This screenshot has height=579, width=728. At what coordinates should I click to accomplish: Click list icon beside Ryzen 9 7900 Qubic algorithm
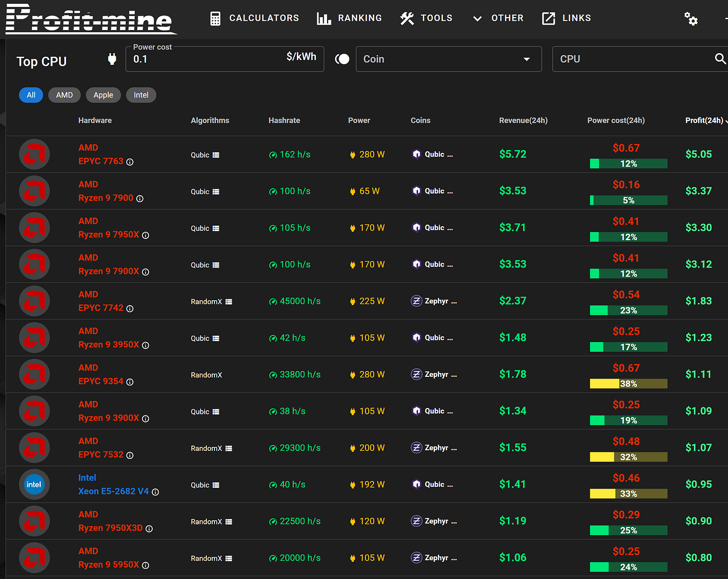[x=216, y=192]
